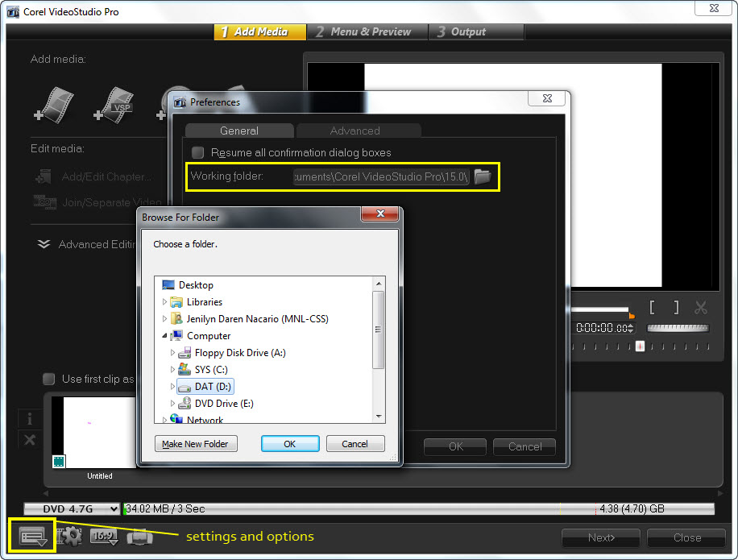Viewport: 738px width, 560px height.
Task: Click the add VSP project files icon
Action: coord(114,105)
